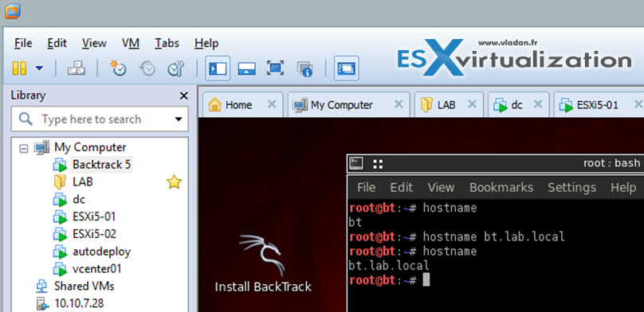Close the Home tab
The width and height of the screenshot is (644, 312).
(x=272, y=104)
